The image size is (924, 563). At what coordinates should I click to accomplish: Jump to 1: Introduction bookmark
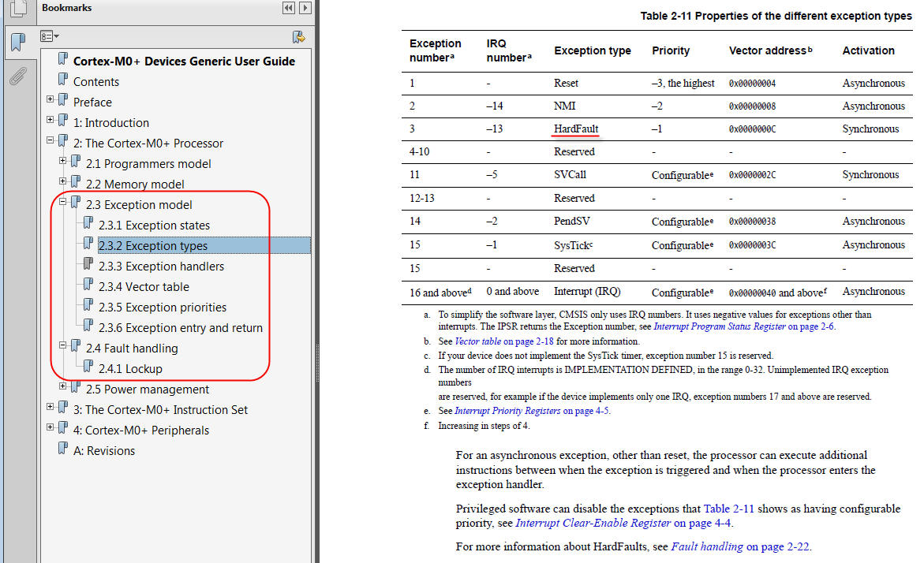(111, 123)
